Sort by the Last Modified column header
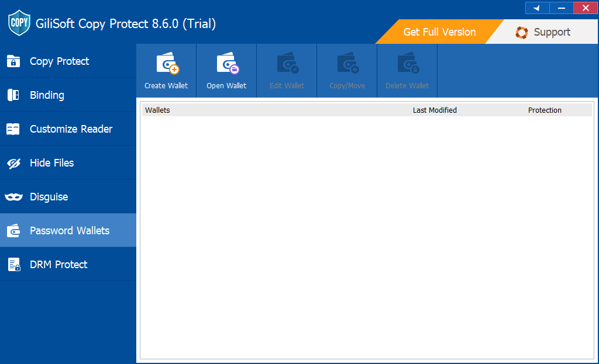This screenshot has height=364, width=599. click(435, 110)
